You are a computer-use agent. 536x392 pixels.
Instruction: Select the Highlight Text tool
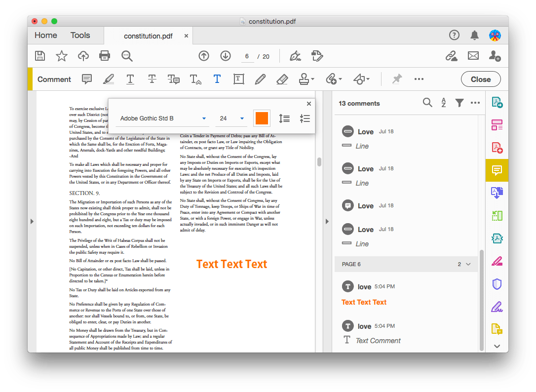coord(108,79)
